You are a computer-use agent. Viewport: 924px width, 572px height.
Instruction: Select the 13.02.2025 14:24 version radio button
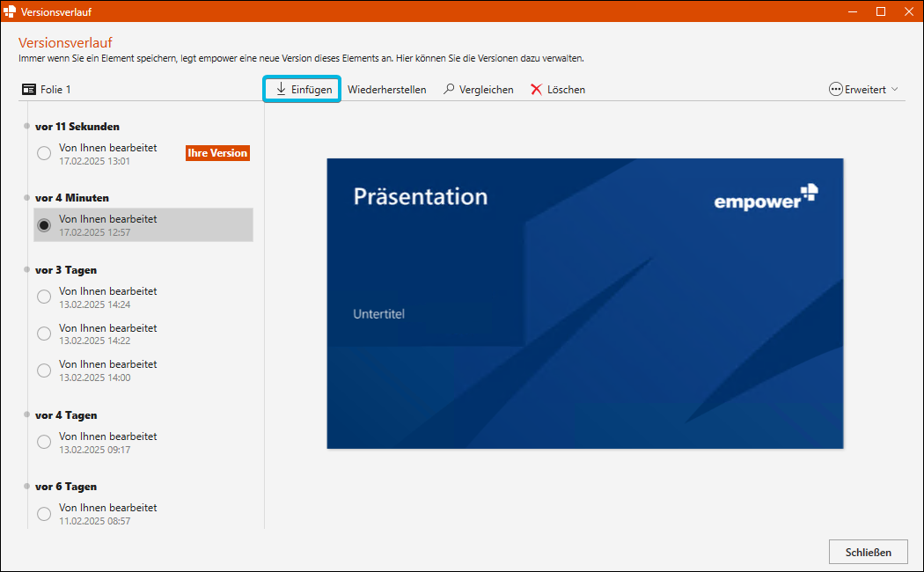pos(44,297)
